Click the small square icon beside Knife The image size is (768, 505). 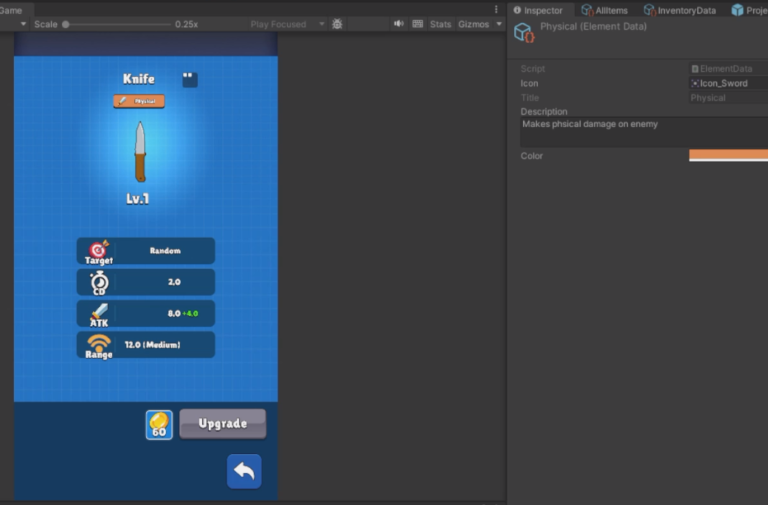coord(189,79)
